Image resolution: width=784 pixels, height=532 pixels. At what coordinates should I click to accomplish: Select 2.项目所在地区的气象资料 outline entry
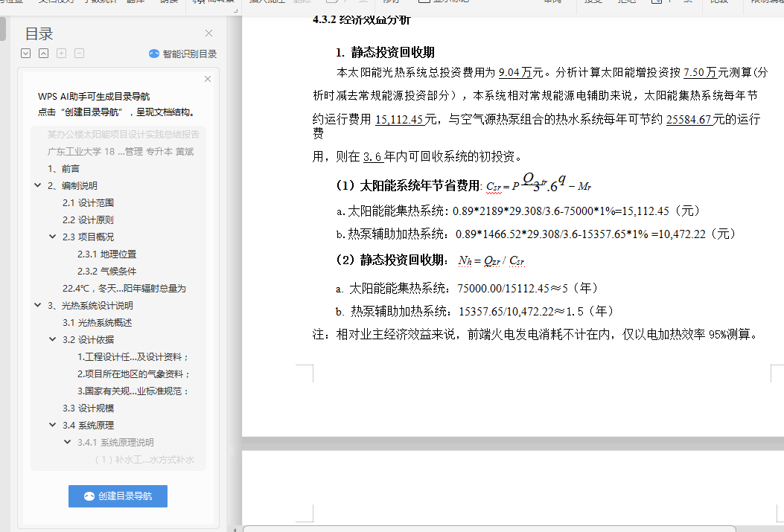(134, 374)
